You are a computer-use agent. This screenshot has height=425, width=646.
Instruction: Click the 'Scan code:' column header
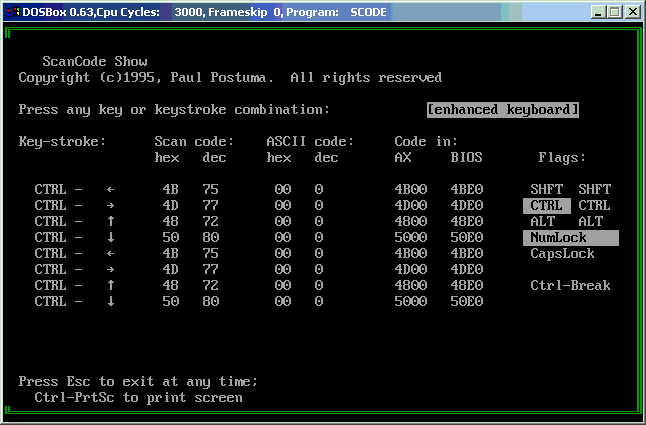[x=194, y=142]
